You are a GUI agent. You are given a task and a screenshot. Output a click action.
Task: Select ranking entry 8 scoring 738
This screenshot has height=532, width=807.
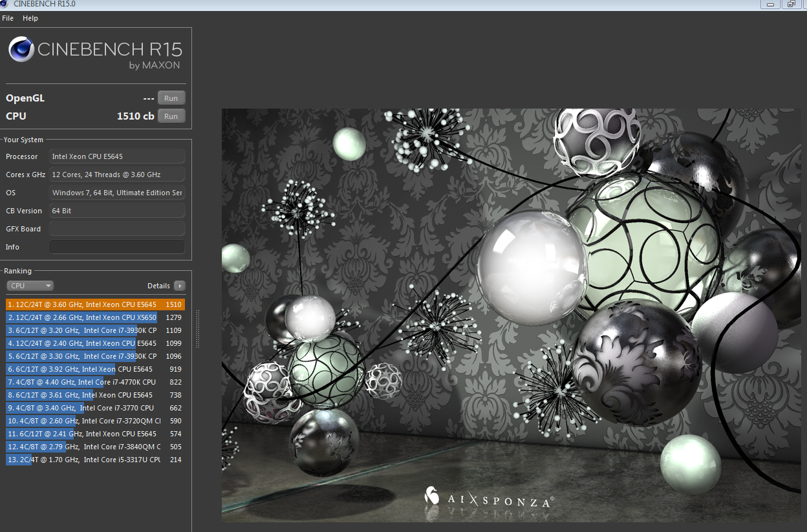[x=96, y=395]
